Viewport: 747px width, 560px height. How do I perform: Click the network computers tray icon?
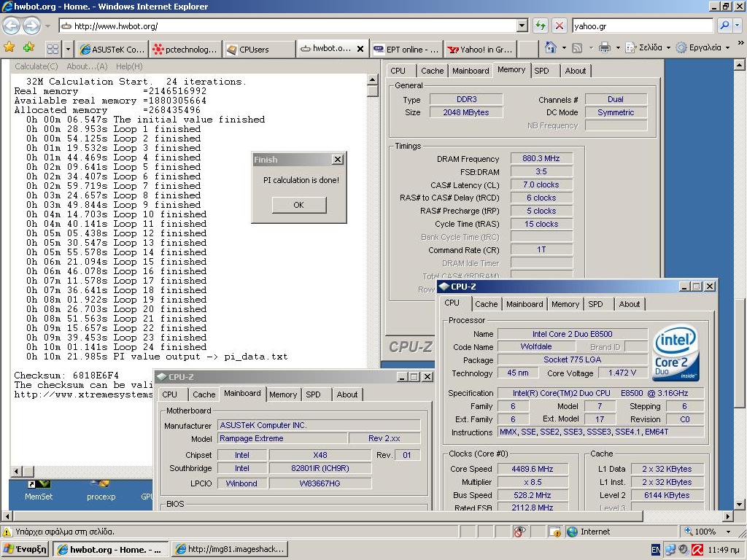(671, 550)
